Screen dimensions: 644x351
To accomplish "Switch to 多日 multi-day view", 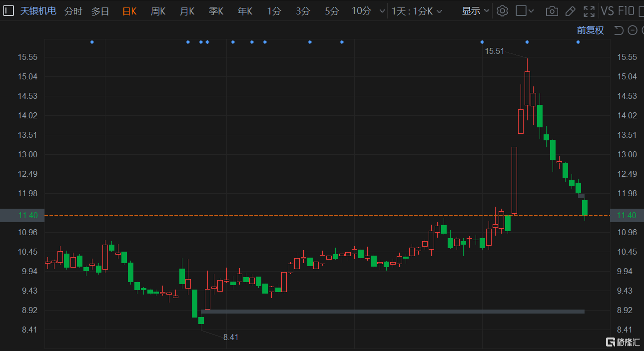I will (100, 11).
